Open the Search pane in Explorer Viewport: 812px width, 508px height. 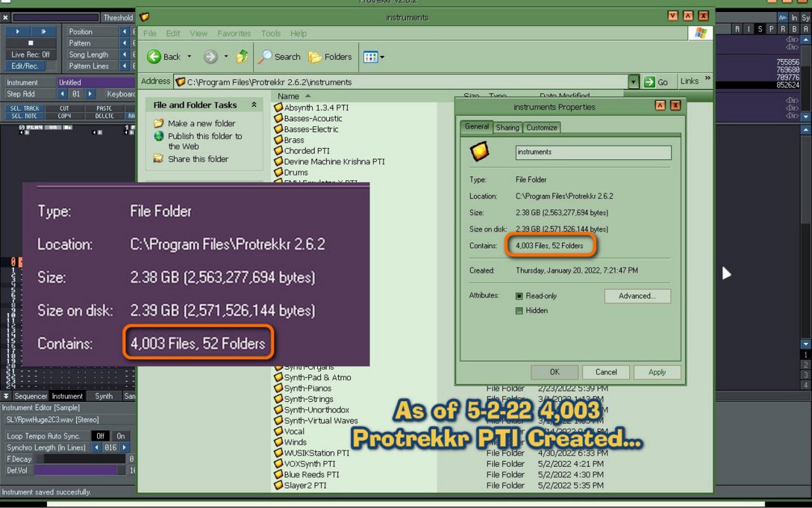pyautogui.click(x=280, y=57)
